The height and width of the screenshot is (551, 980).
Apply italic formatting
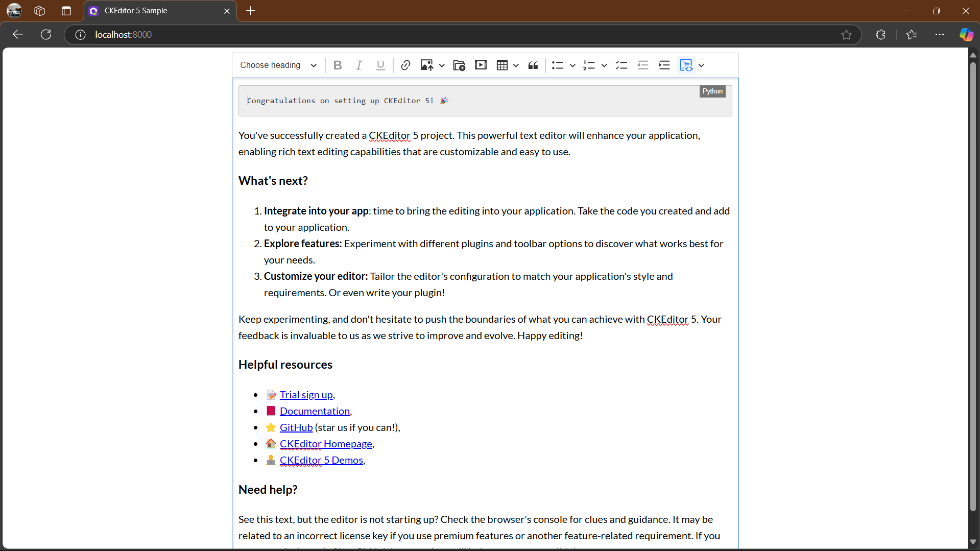[x=359, y=65]
